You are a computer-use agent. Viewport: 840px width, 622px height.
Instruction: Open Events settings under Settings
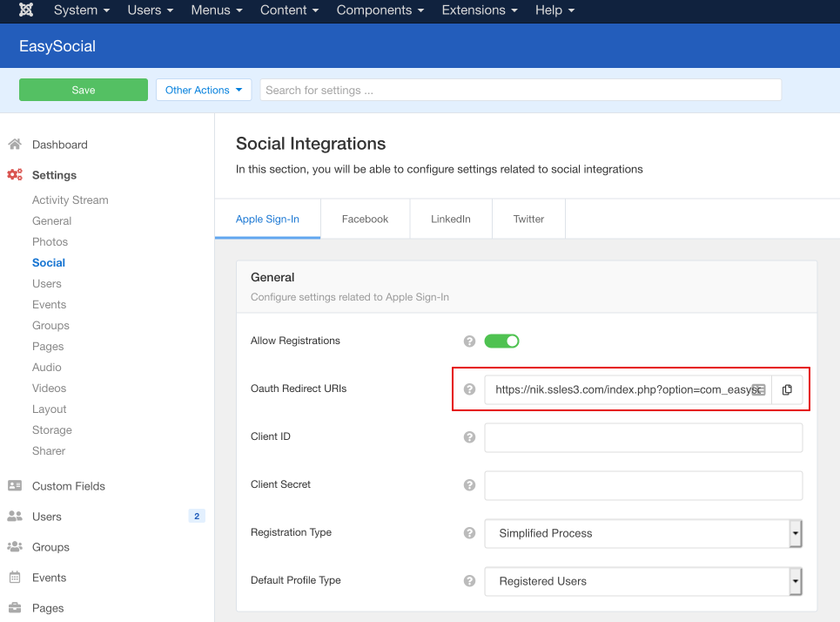click(50, 305)
